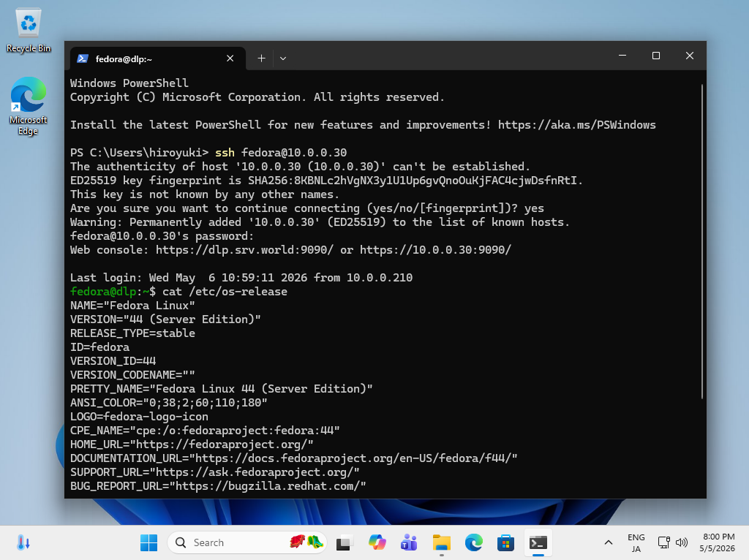749x560 pixels.
Task: Click 'RELEASE_TYPE=stable' line
Action: [x=132, y=333]
